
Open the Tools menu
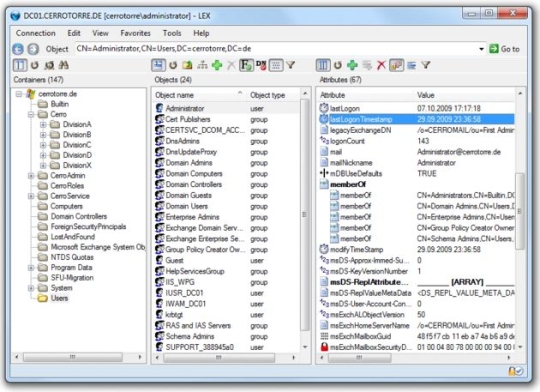point(172,33)
